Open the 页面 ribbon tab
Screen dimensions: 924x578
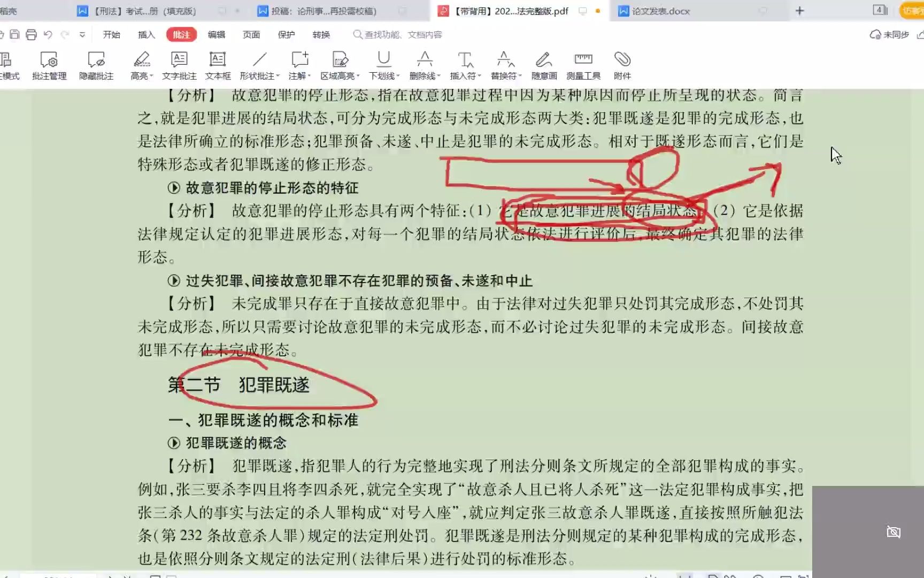coord(251,34)
